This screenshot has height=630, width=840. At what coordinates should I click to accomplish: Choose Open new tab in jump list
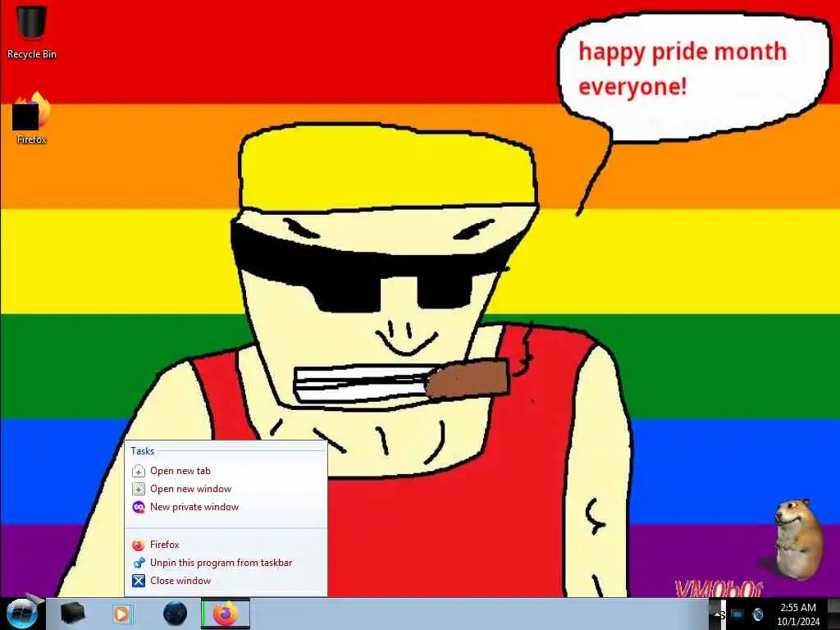tap(226, 471)
